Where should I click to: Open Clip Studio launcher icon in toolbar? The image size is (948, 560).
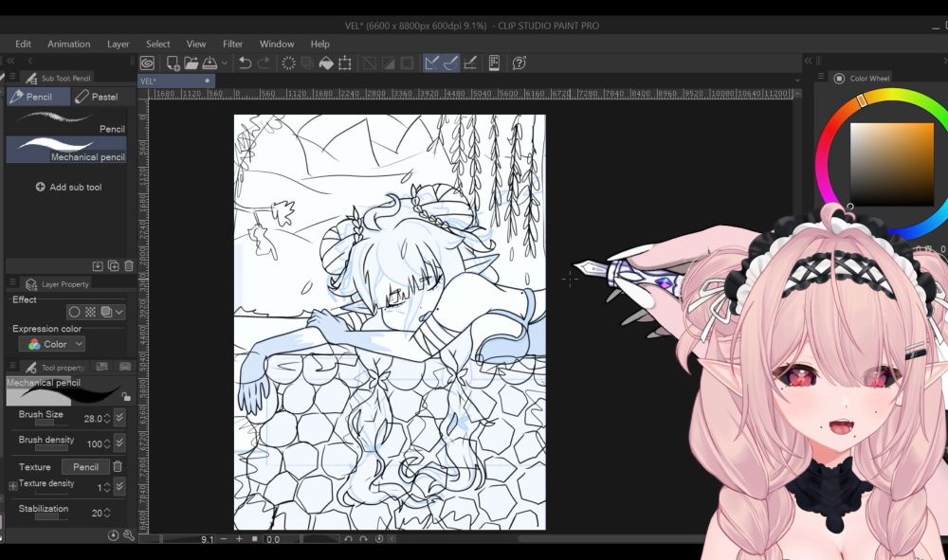(x=147, y=63)
